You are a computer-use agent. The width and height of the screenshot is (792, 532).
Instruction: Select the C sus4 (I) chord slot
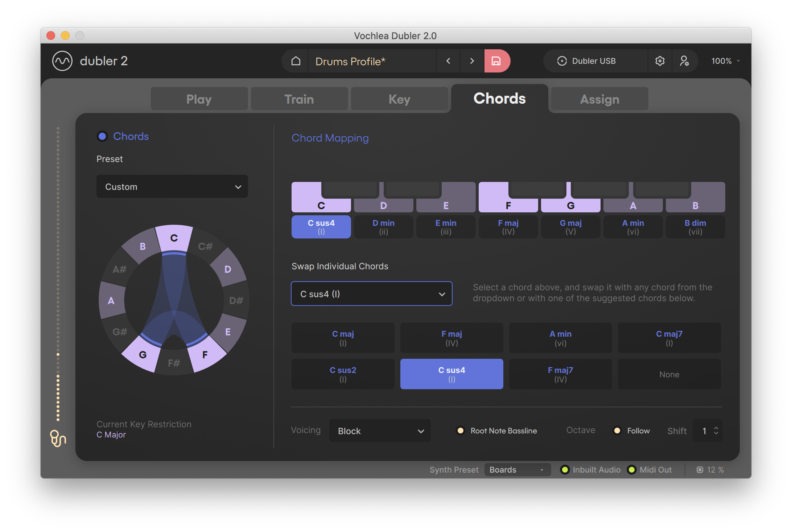point(321,227)
